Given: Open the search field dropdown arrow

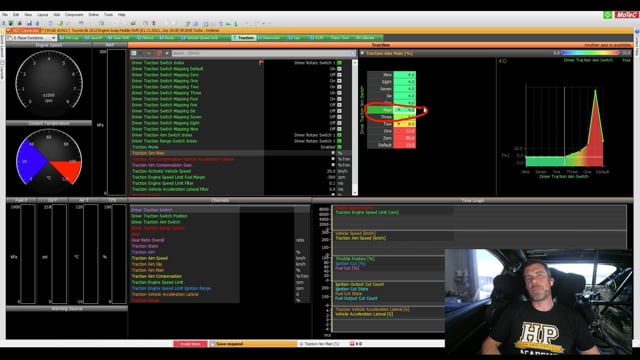Looking at the screenshot, I should 353,53.
